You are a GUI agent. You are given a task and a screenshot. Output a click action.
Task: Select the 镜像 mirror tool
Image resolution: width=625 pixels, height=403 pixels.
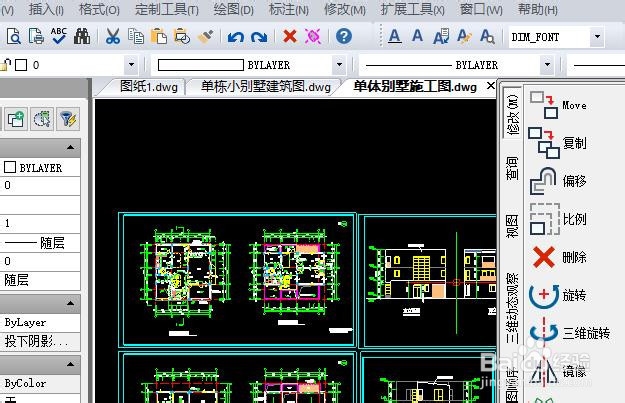tap(558, 372)
